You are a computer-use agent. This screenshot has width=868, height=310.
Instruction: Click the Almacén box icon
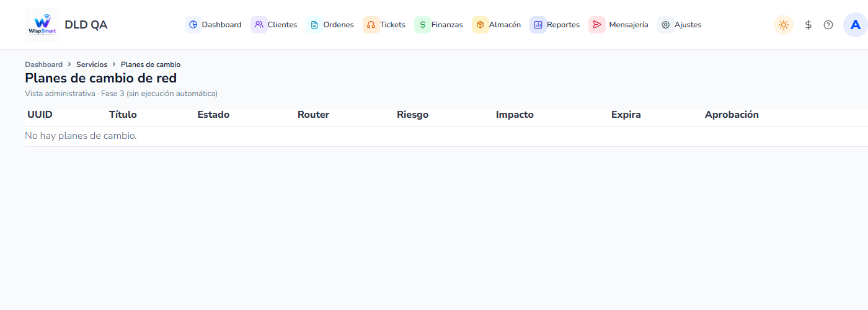tap(480, 25)
